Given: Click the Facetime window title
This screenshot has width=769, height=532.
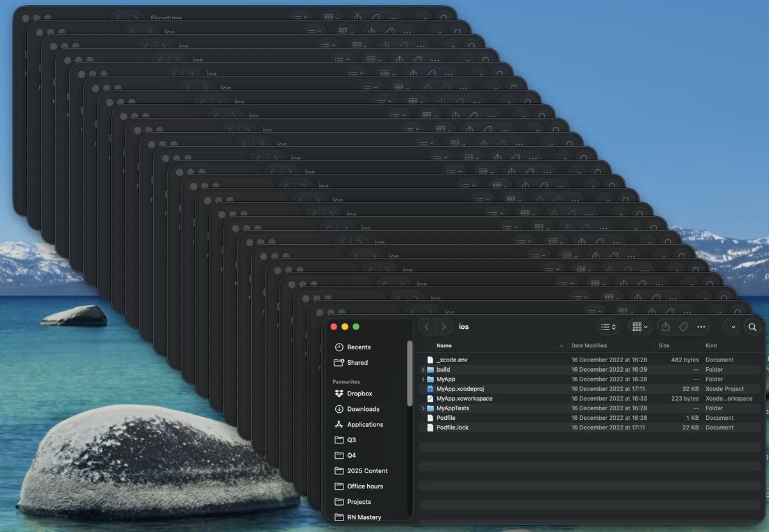Looking at the screenshot, I should click(167, 19).
